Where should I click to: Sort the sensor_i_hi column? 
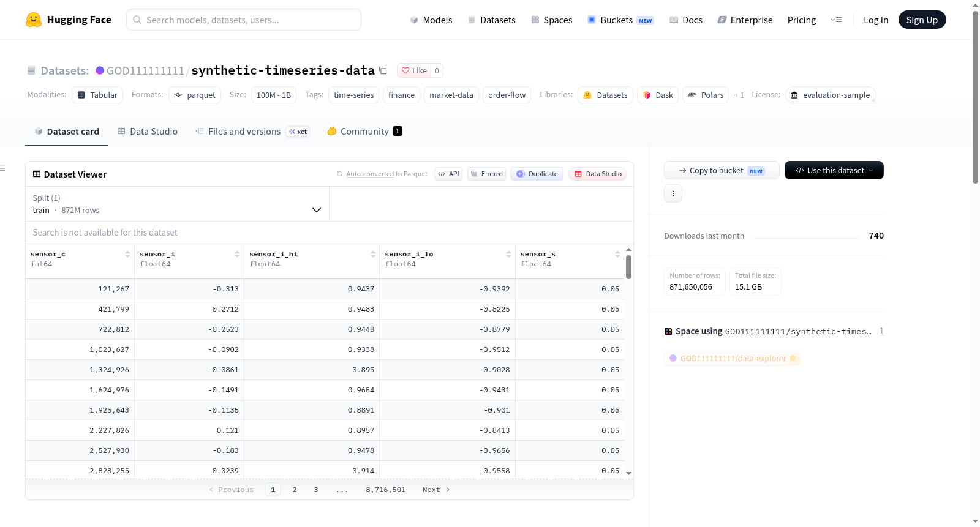pyautogui.click(x=373, y=254)
